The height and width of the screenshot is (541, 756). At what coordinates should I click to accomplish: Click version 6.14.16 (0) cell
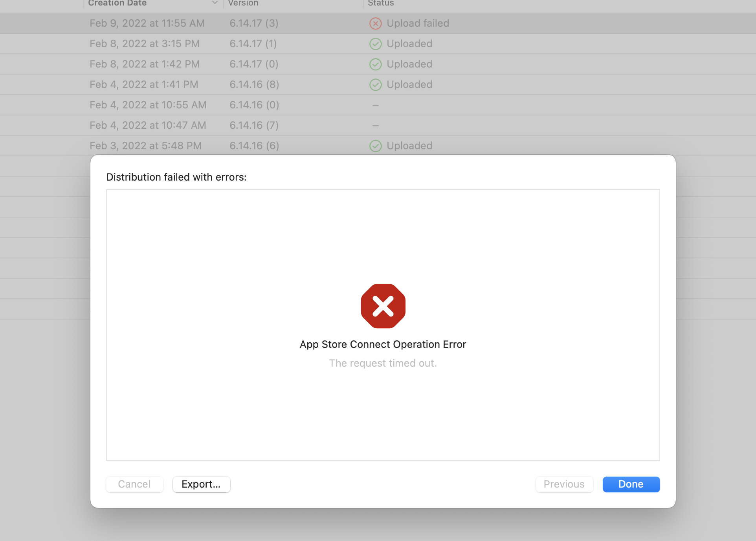click(x=254, y=105)
